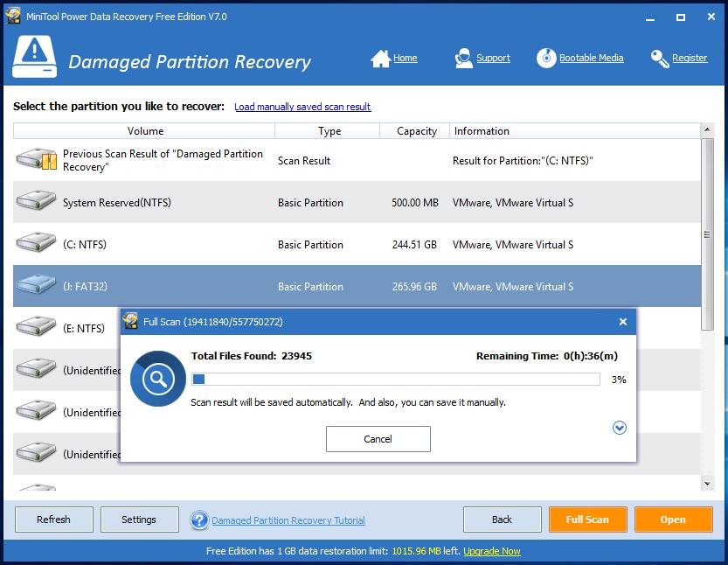Click the Scan Result type cell
Viewport: 728px width, 565px height.
tap(304, 161)
